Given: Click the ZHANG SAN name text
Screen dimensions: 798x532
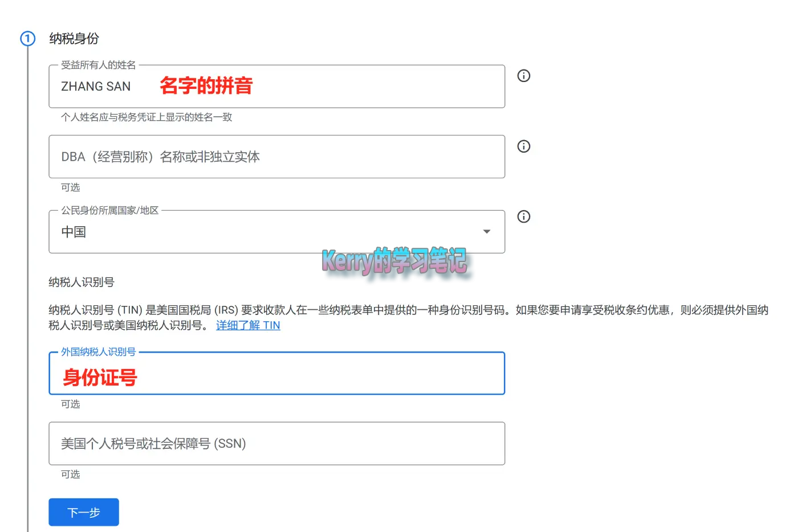Looking at the screenshot, I should (x=96, y=86).
